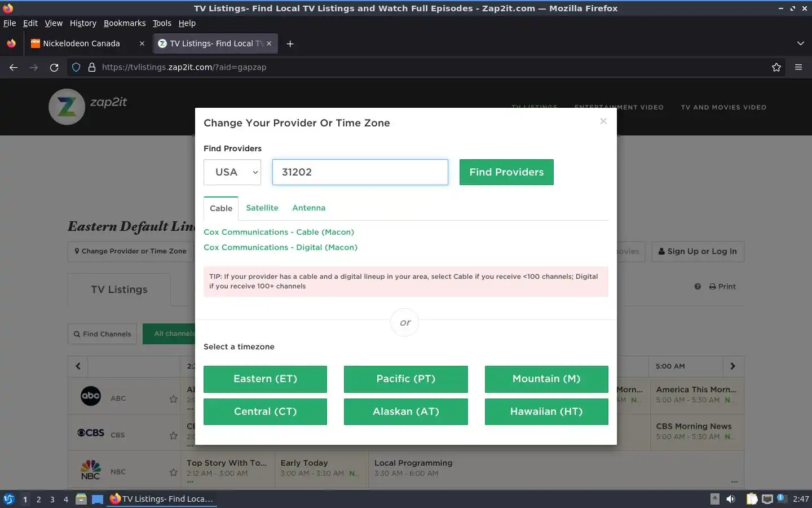Select Eastern (ET) timezone
Image resolution: width=812 pixels, height=508 pixels.
tap(265, 379)
